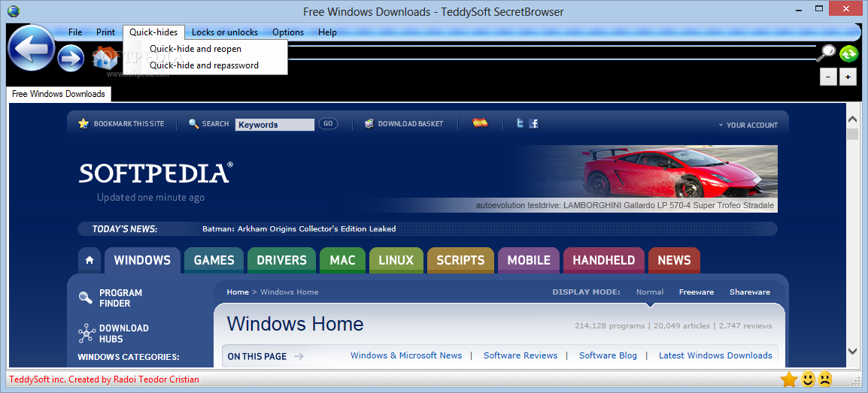The image size is (868, 393).
Task: Click the plus zoom-in button
Action: (x=848, y=77)
